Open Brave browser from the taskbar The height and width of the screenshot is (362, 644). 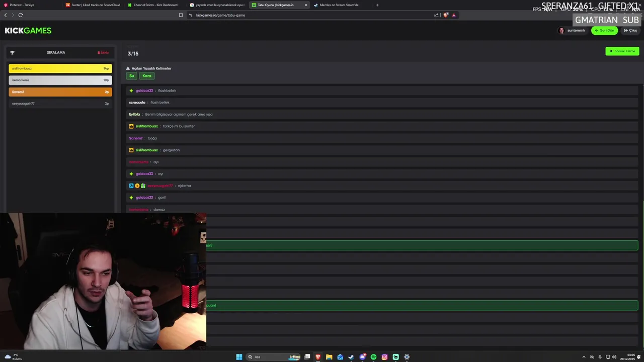pyautogui.click(x=318, y=357)
